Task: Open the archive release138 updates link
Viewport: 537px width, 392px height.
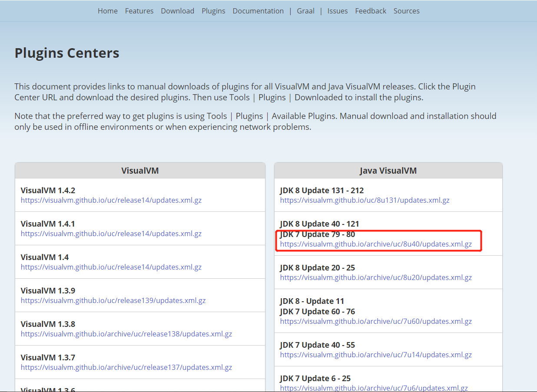Action: pos(126,334)
